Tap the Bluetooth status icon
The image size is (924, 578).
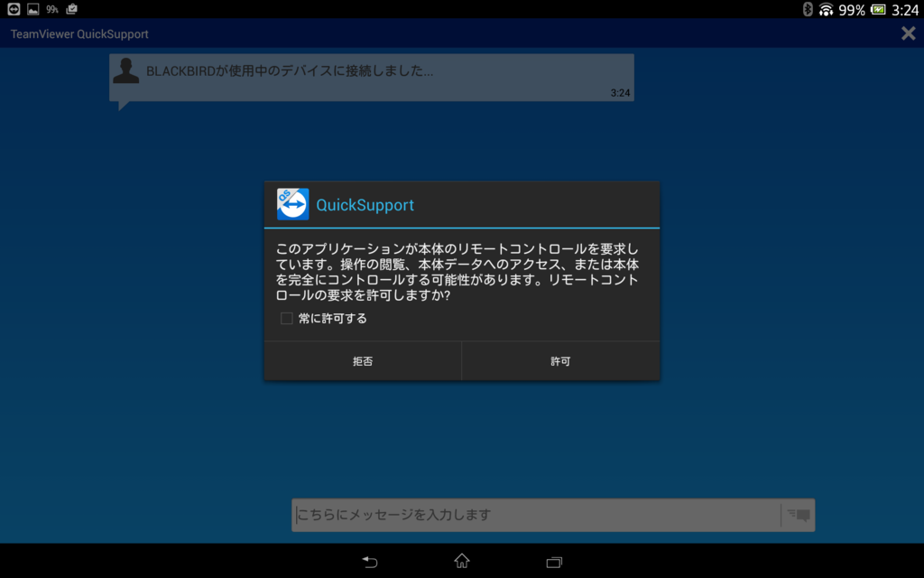click(808, 9)
